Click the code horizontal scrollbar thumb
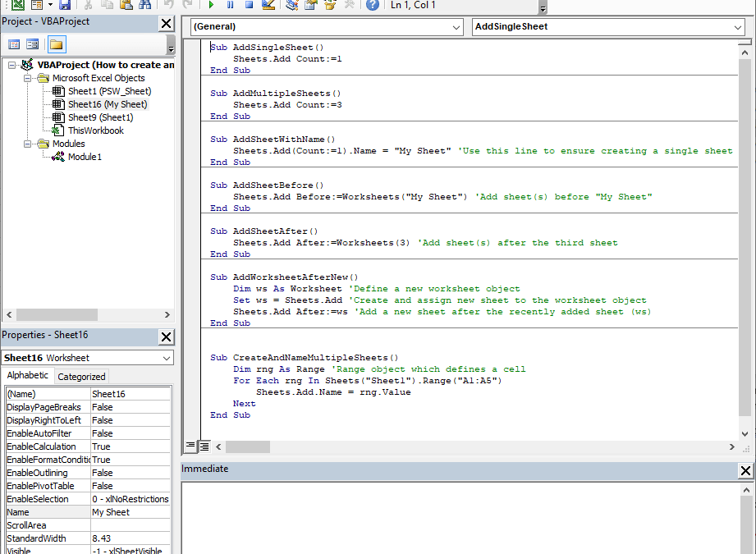The image size is (756, 554). 248,447
